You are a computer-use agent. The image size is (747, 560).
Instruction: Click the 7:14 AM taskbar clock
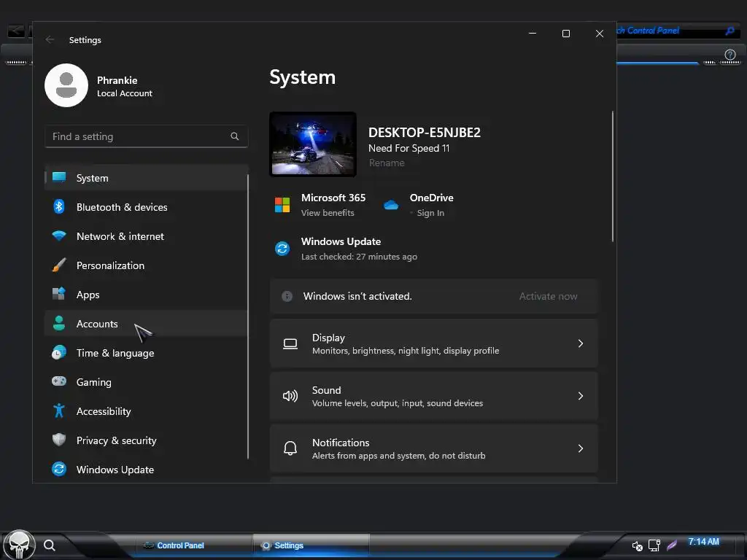tap(704, 542)
